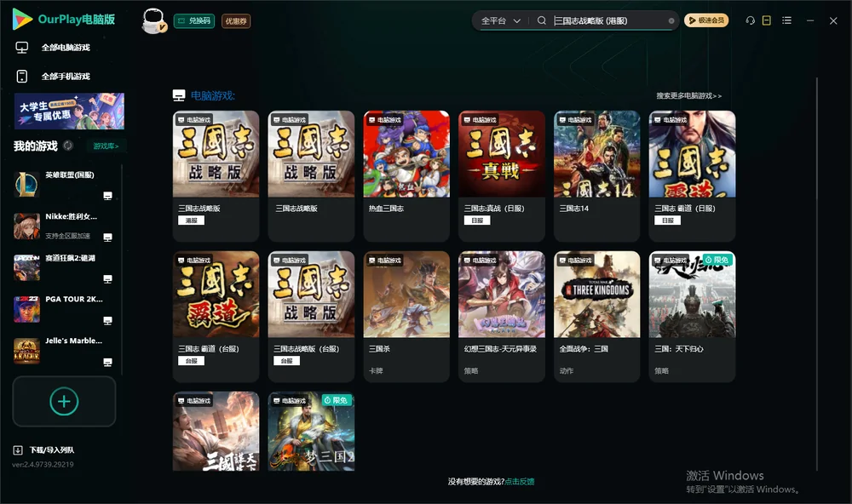Open 全部电脑游戏 in the sidebar
The image size is (852, 504).
(66, 48)
